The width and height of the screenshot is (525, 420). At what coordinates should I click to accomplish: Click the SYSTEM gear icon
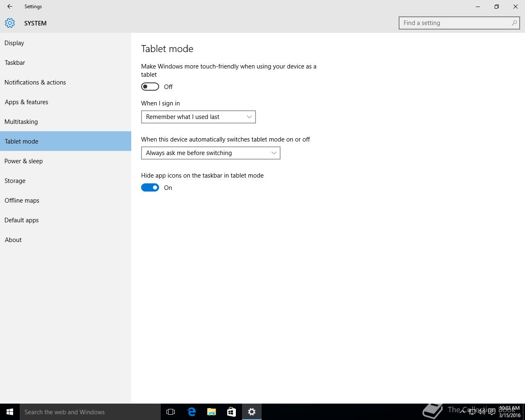[10, 23]
